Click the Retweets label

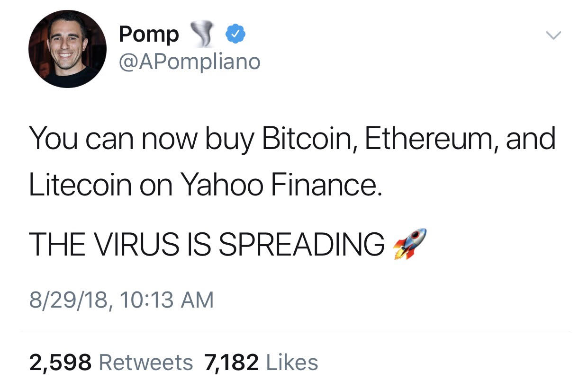point(146,362)
